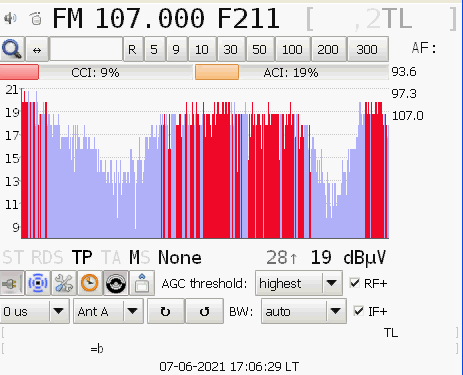Click the TA indicator
Screen dimensions: 463x375
111,257
